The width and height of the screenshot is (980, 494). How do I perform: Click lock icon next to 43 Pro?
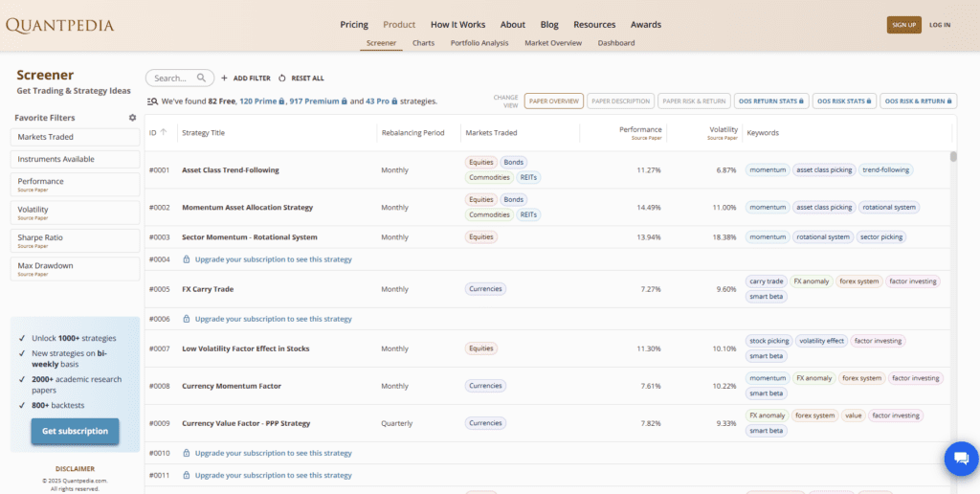[394, 101]
